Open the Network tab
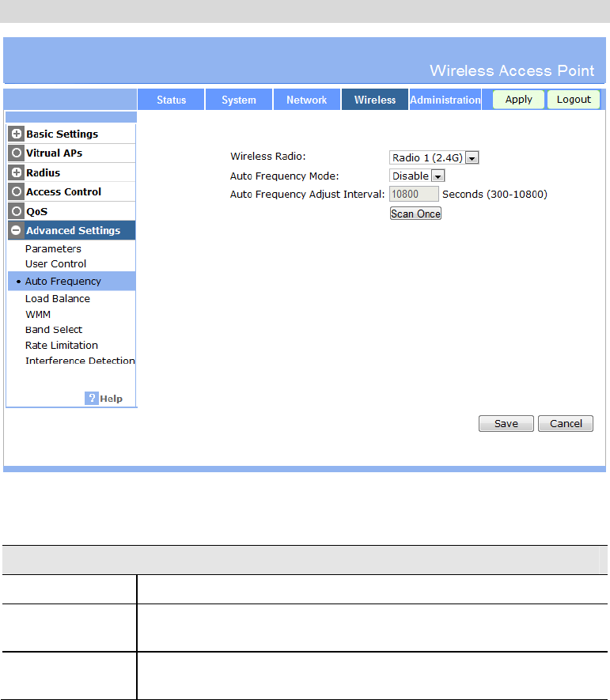This screenshot has width=610, height=700. (307, 100)
